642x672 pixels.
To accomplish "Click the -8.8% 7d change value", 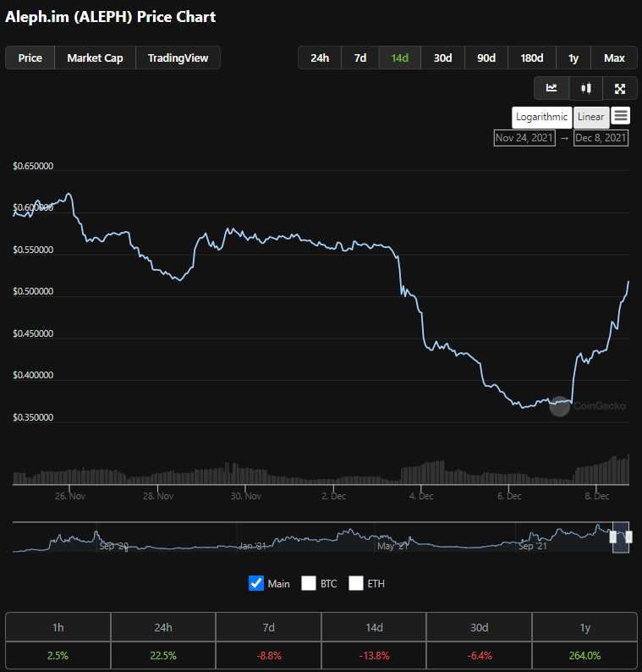I will click(x=269, y=655).
